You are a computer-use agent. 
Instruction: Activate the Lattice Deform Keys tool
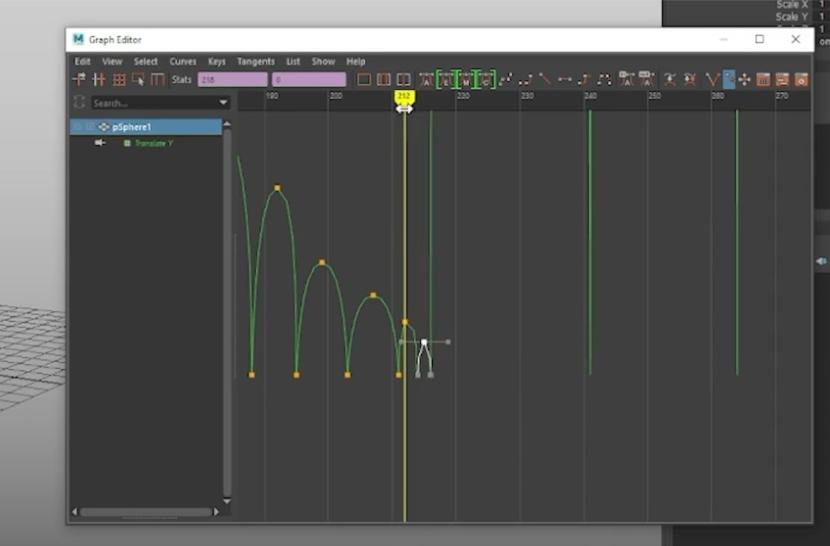click(x=119, y=80)
